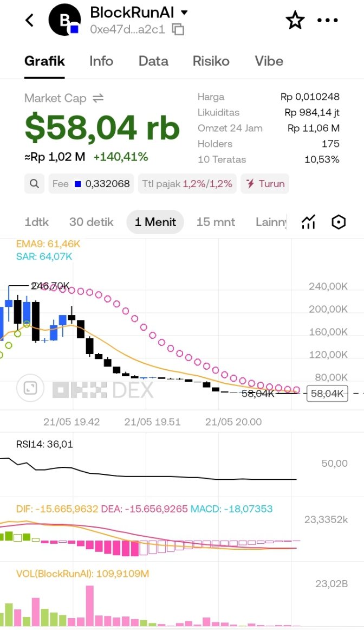The height and width of the screenshot is (630, 364).
Task: Open the Data tab
Action: pyautogui.click(x=153, y=61)
